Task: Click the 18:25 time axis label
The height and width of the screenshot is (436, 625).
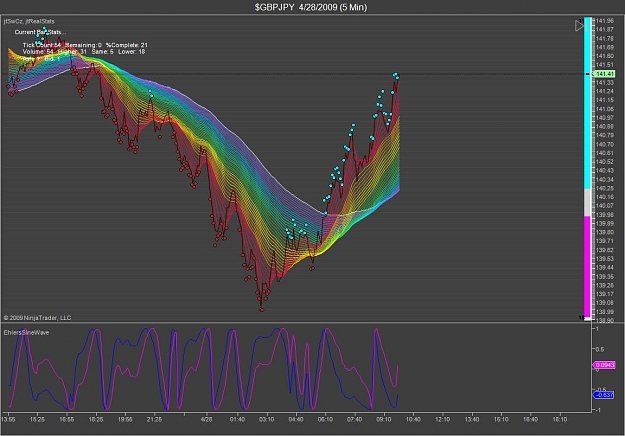Action: 96,419
